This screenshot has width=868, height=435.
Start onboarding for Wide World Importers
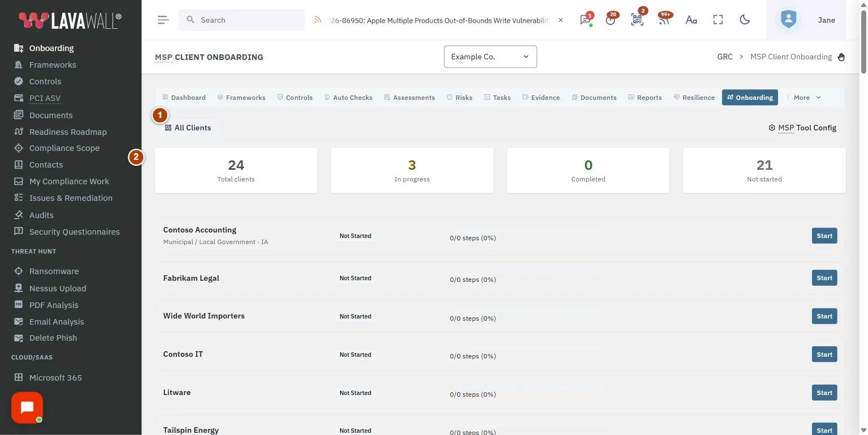coord(824,316)
